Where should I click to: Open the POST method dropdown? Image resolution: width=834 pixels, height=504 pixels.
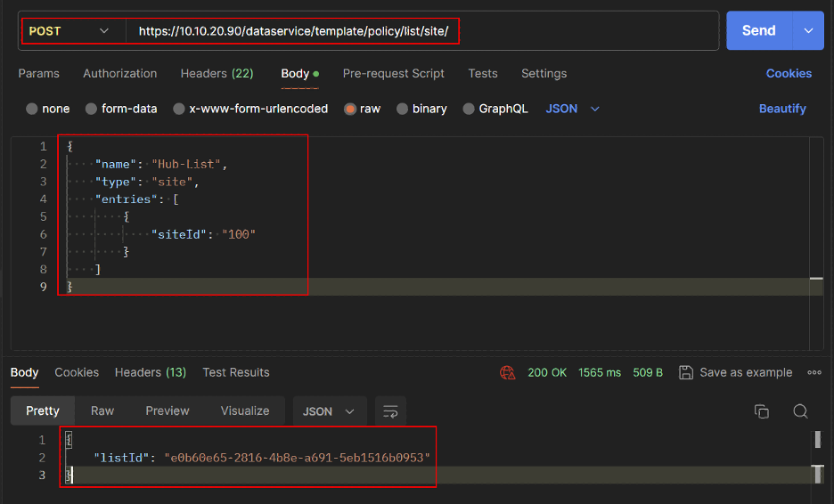(69, 31)
